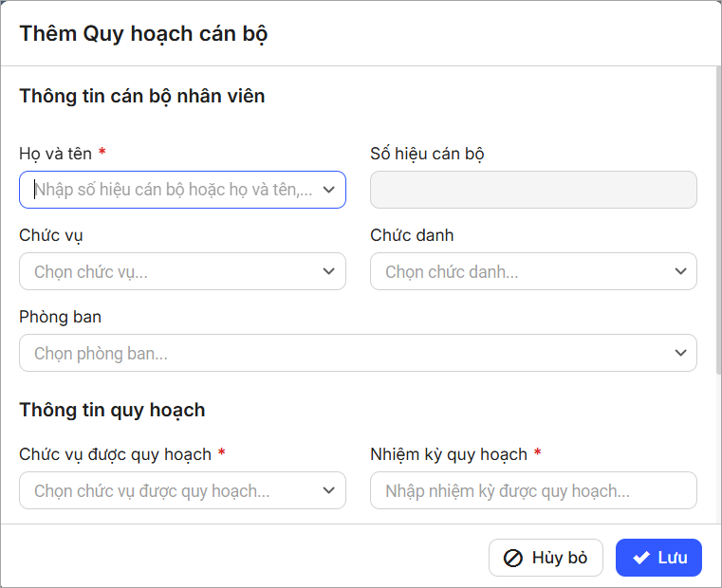Click the chevron in Chức vụ được quy hoạch

click(328, 490)
